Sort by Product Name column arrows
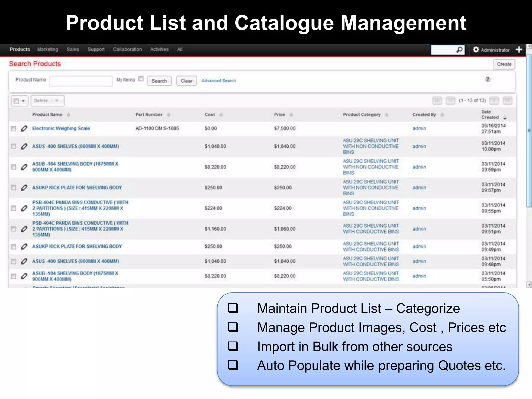This screenshot has height=399, width=532. click(x=69, y=115)
